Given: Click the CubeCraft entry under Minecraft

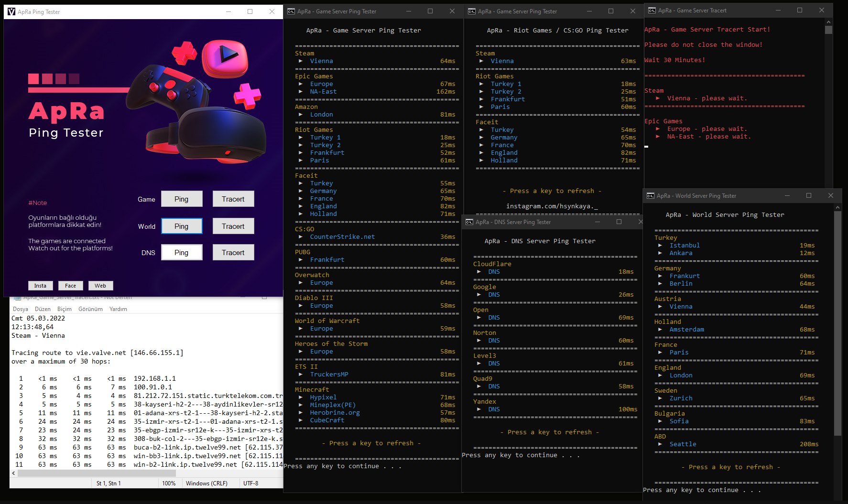Looking at the screenshot, I should pos(327,420).
